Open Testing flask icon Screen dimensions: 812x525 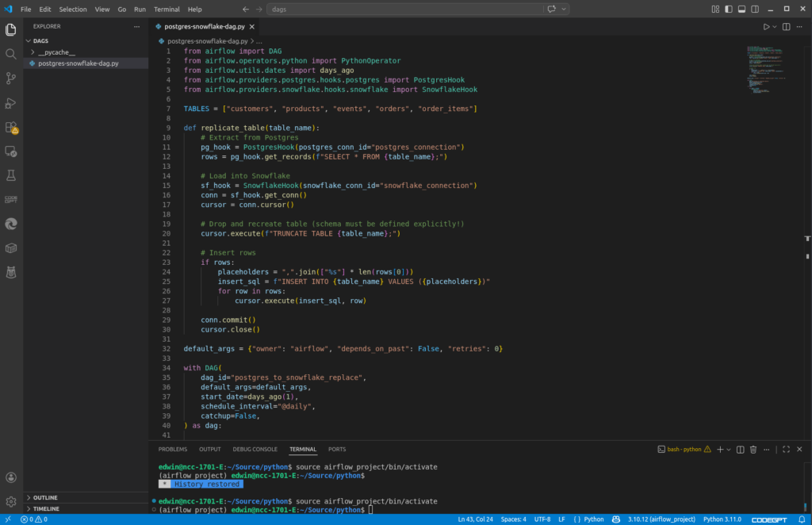point(11,175)
